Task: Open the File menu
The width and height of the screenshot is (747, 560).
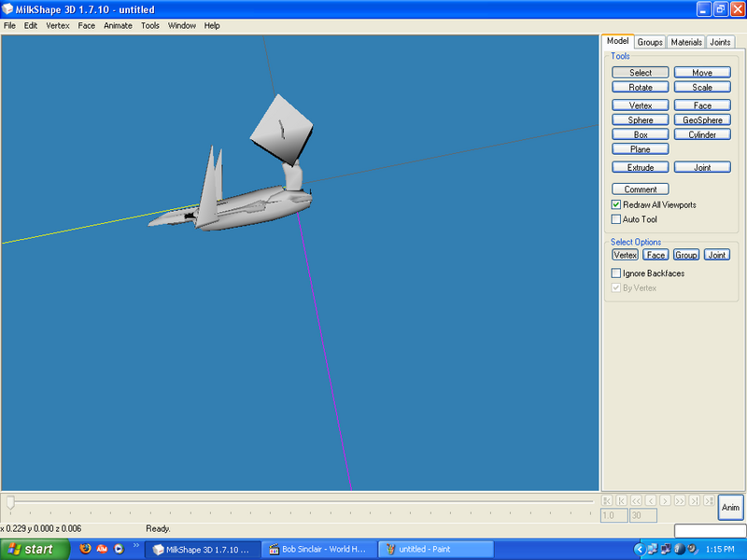Action: click(x=9, y=26)
